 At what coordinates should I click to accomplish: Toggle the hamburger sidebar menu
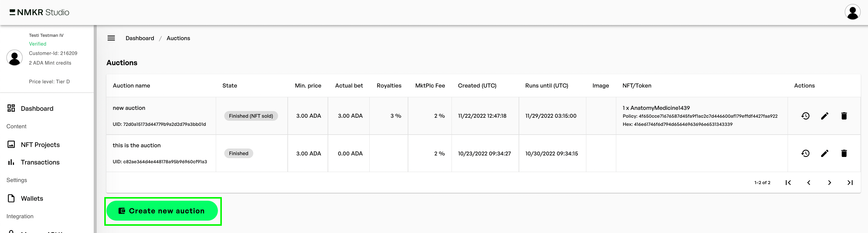click(x=111, y=38)
